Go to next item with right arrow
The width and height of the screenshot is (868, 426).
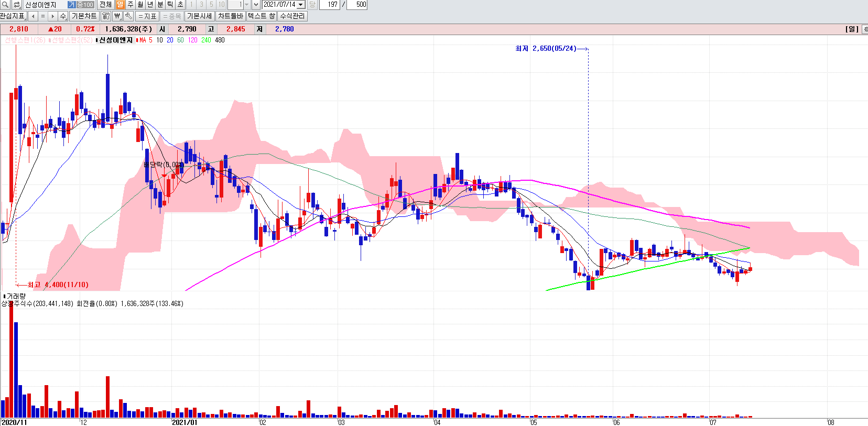pos(52,16)
